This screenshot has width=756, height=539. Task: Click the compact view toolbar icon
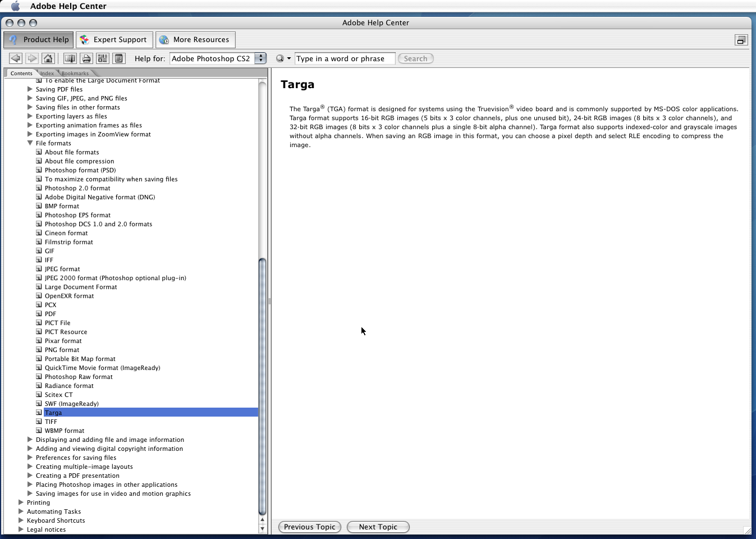[x=102, y=58]
